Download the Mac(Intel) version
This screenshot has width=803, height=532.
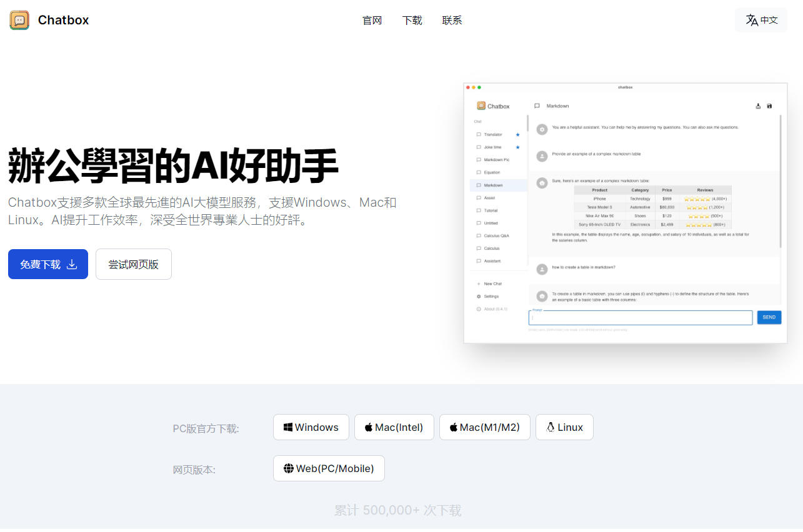[394, 427]
